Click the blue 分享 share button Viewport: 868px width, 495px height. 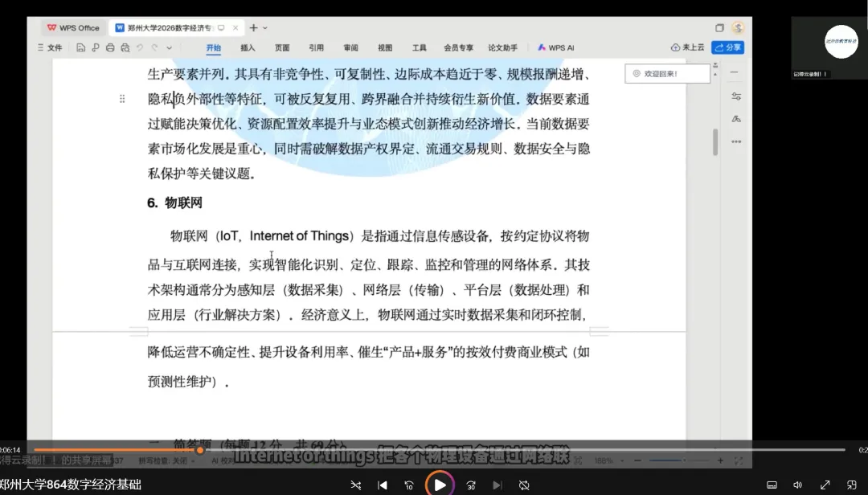[x=728, y=47]
